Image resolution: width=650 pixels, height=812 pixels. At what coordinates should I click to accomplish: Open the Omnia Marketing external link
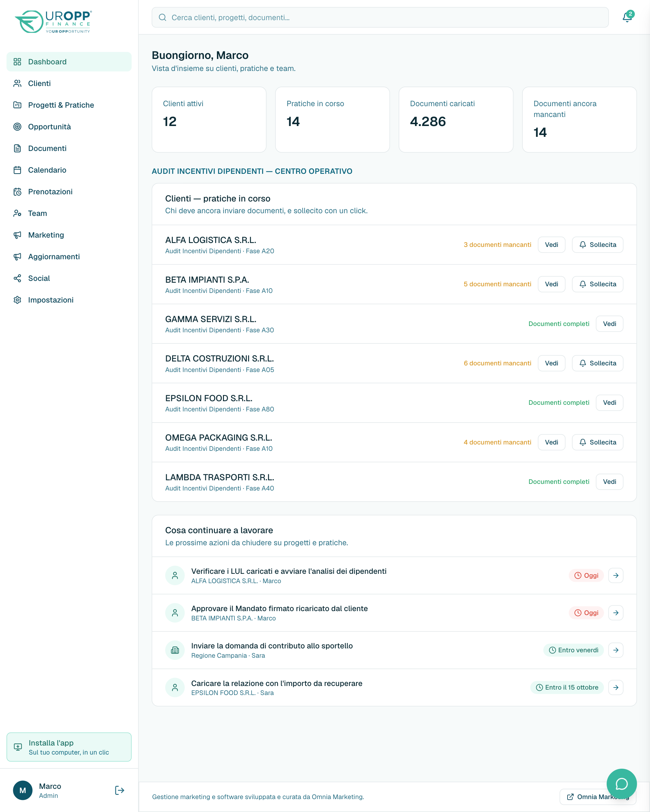pos(598,797)
